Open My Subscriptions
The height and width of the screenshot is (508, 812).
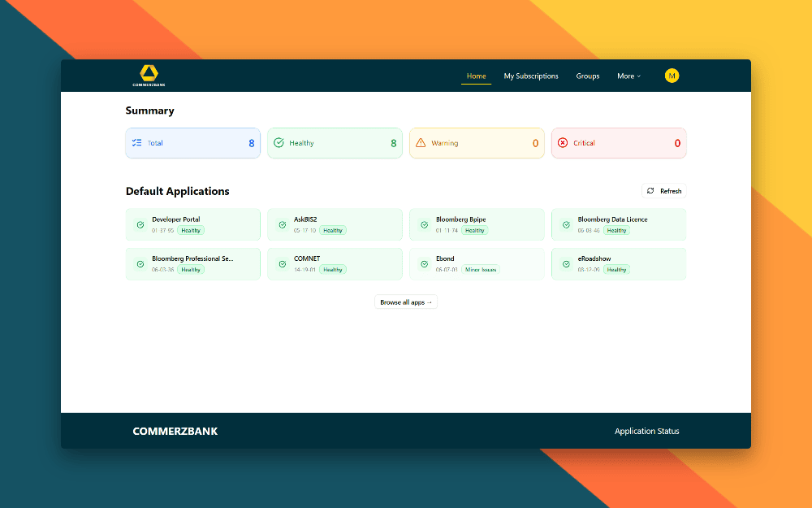click(531, 76)
